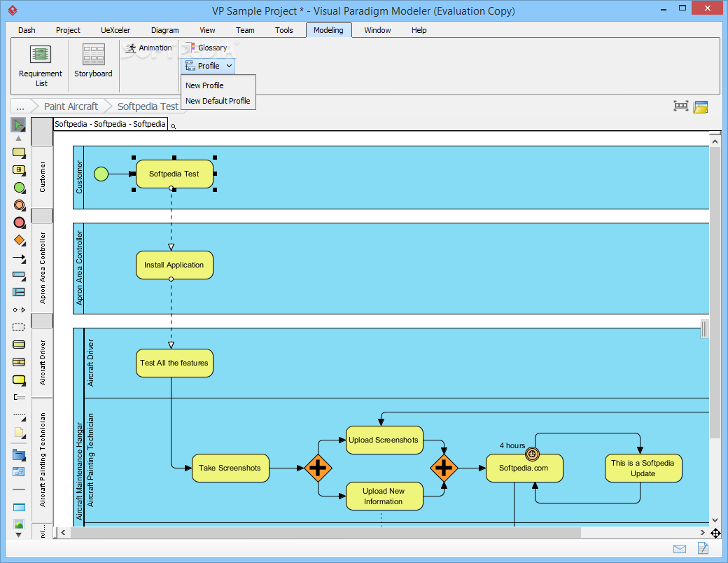728x563 pixels.
Task: Select the blue Rectangle shape tool
Action: 19,507
